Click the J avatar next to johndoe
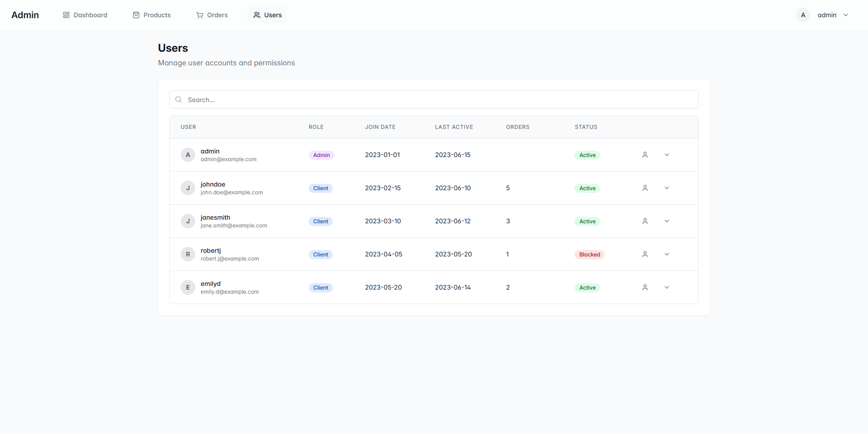Viewport: 868px width, 433px height. [188, 188]
